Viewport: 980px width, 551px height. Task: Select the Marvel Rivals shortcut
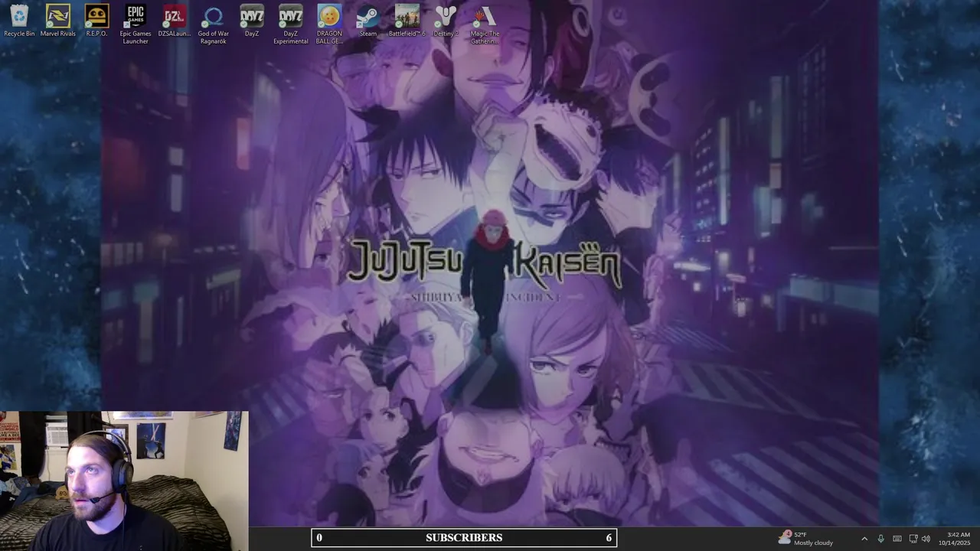pyautogui.click(x=58, y=21)
